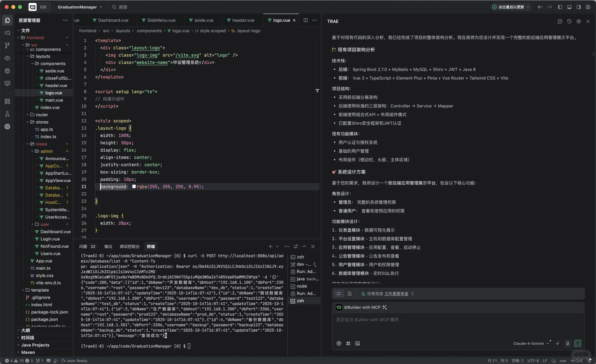The image size is (596, 364).
Task: Create a new terminal with the plus icon
Action: [270, 246]
